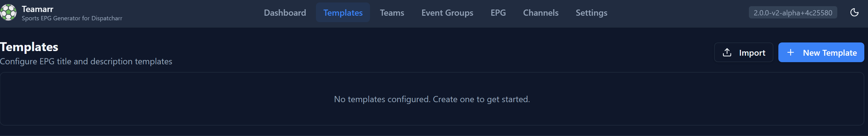Click the upload arrow icon on Import
This screenshot has width=868, height=136.
click(727, 52)
